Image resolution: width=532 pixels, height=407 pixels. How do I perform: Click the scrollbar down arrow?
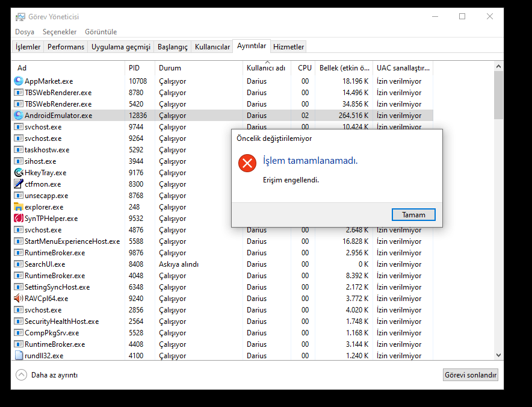click(498, 355)
